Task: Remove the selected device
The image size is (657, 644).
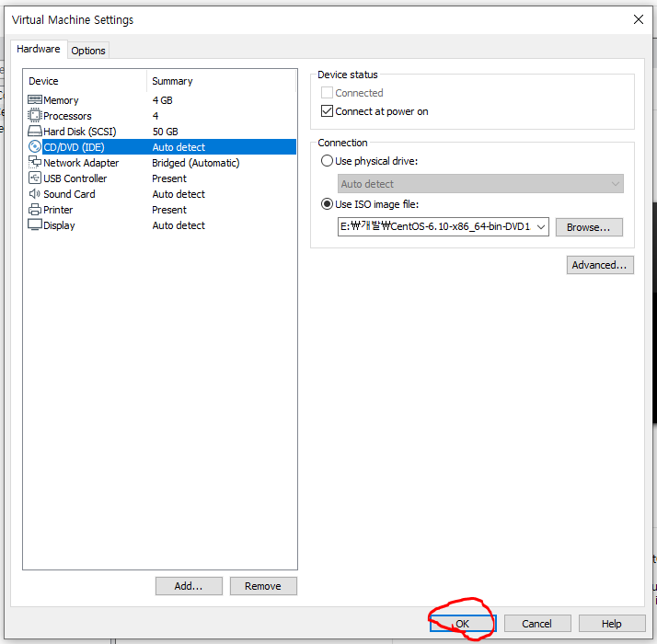Action: (263, 586)
